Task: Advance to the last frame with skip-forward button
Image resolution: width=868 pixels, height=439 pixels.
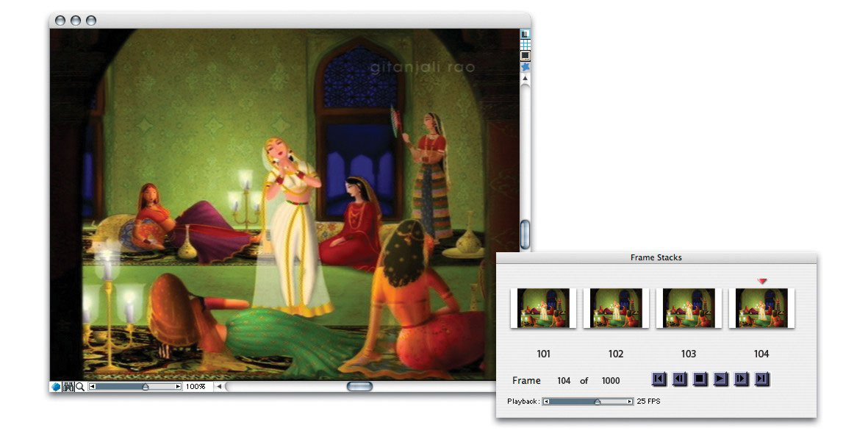Action: tap(763, 379)
